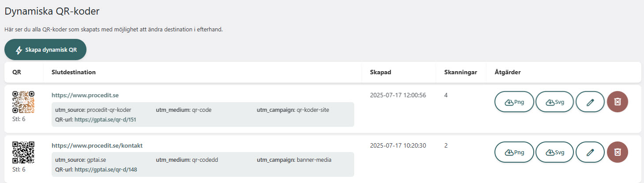The width and height of the screenshot is (644, 183).
Task: Click the Slutdestination column header
Action: tap(74, 72)
